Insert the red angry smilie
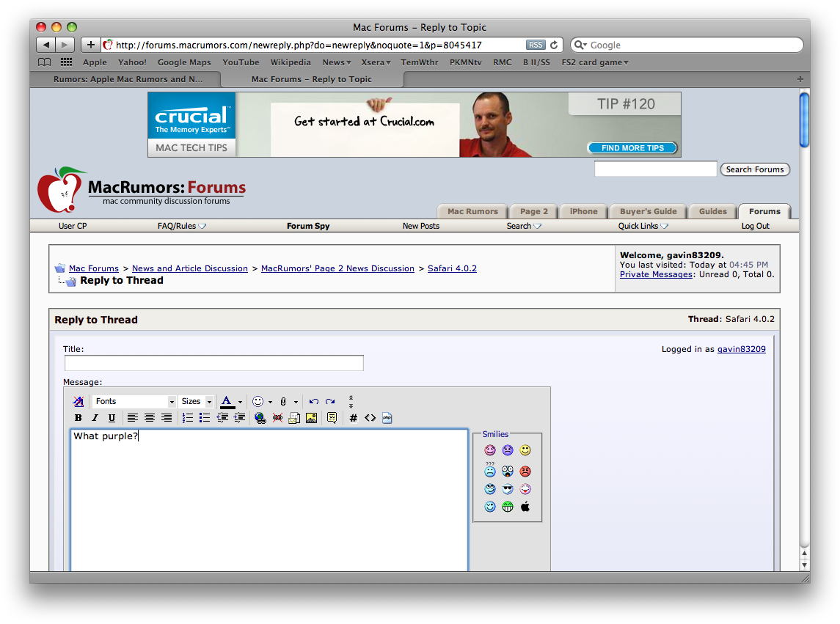Screen dimensions: 840x624 click(x=525, y=471)
